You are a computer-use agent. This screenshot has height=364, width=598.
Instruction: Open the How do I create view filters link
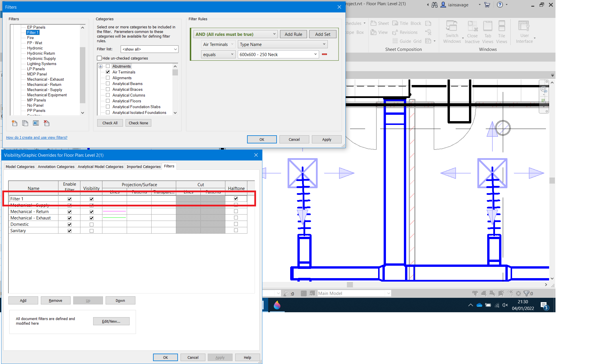click(x=36, y=137)
